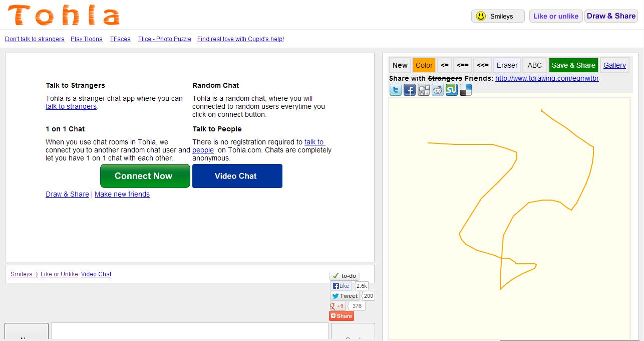Click the Random Chat heading
Viewport: 644px width, 341px height.
[x=216, y=85]
